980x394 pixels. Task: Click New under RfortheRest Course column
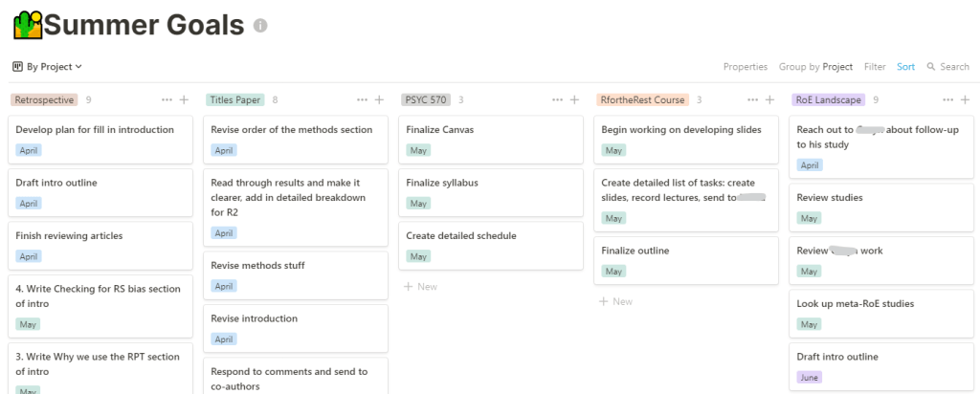[x=616, y=301]
